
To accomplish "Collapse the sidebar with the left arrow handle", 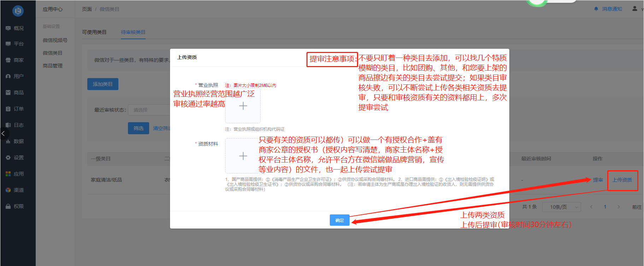I will [x=3, y=134].
